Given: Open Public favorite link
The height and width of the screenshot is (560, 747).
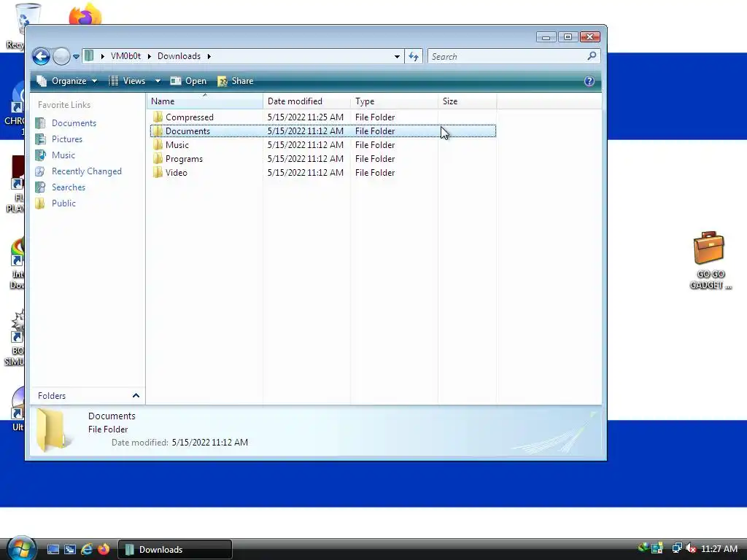Looking at the screenshot, I should (x=55, y=203).
